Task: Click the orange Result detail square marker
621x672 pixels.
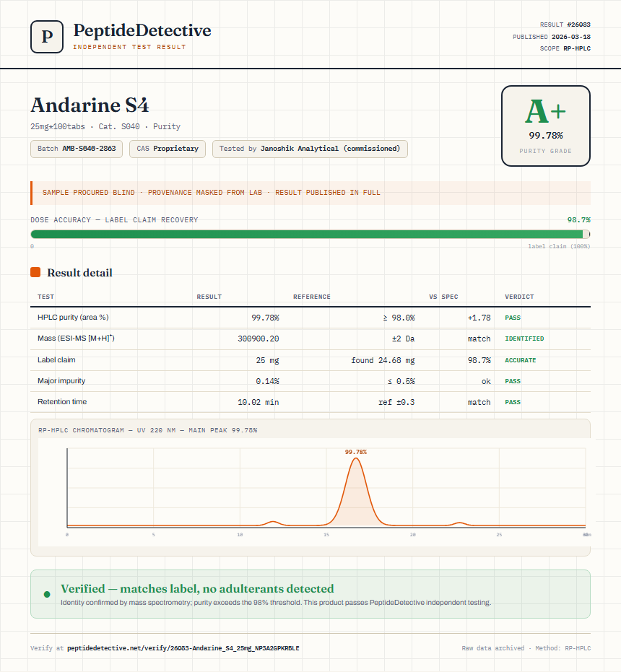Action: (35, 272)
